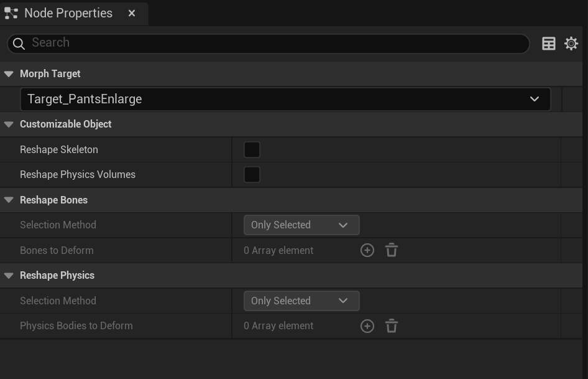Select the Node Properties tab
Screen dimensions: 588x379
[68, 13]
